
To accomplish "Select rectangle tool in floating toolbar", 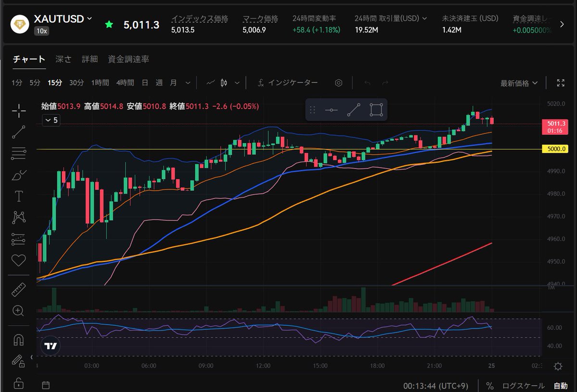I will pos(376,110).
